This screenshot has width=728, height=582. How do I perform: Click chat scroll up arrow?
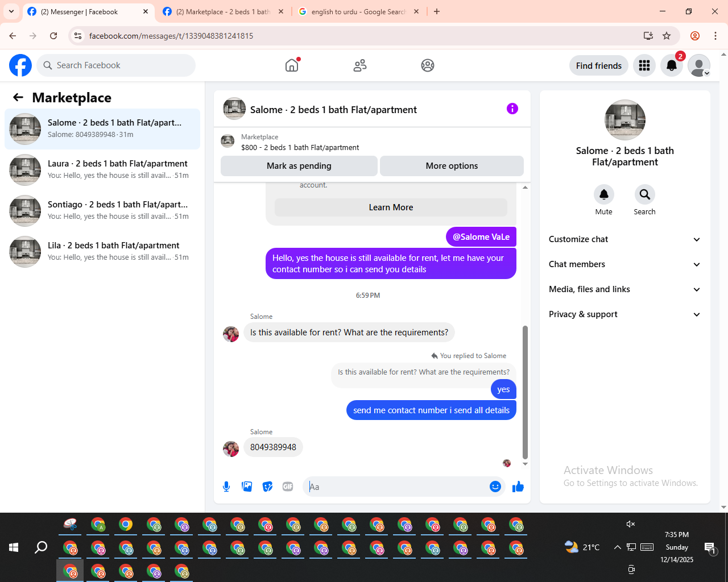525,187
